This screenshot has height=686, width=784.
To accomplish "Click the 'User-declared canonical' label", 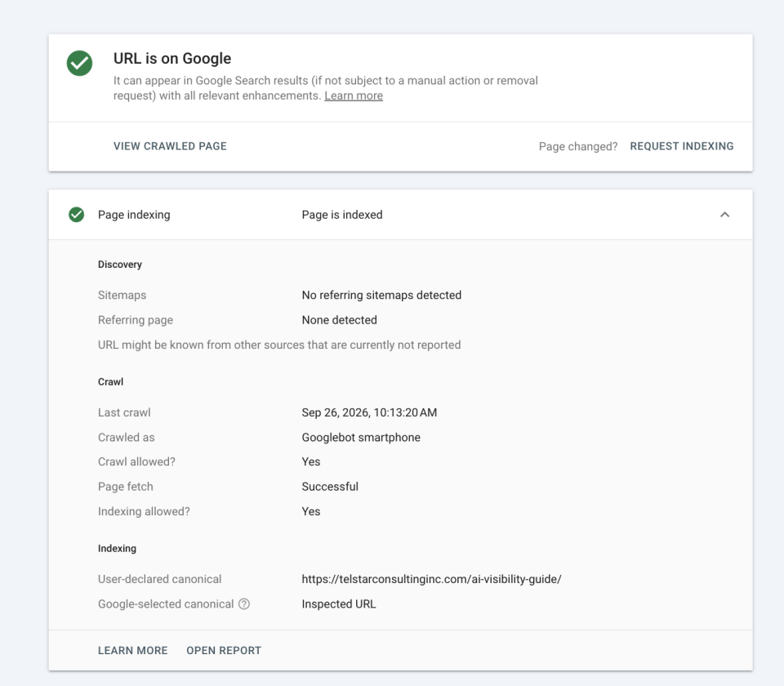I will click(x=159, y=579).
